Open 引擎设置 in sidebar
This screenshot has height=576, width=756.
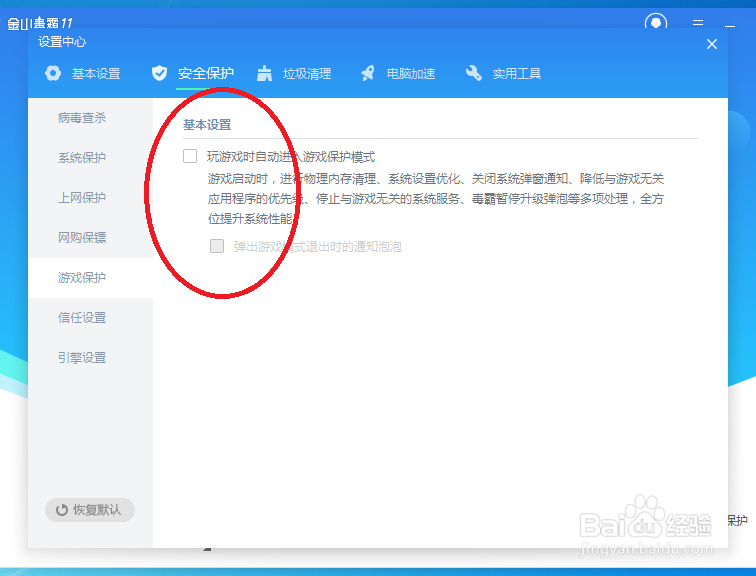coord(91,358)
